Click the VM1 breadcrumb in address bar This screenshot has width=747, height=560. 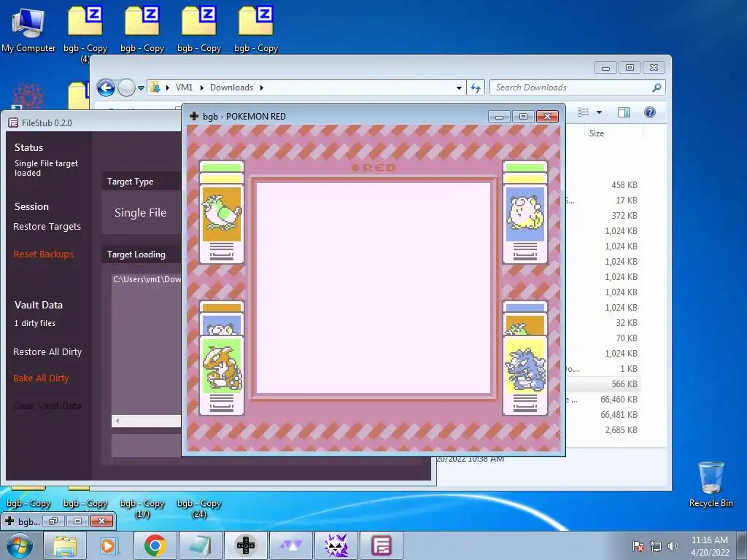point(184,87)
